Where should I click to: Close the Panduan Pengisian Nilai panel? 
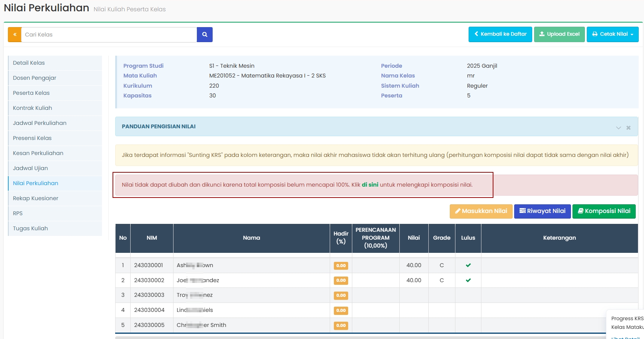(x=628, y=128)
